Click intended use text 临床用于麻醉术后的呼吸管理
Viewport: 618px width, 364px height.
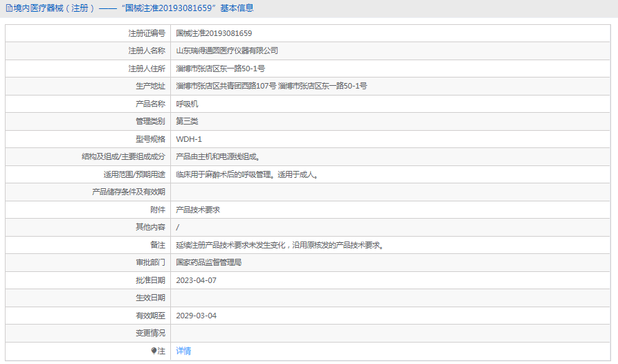pyautogui.click(x=247, y=174)
